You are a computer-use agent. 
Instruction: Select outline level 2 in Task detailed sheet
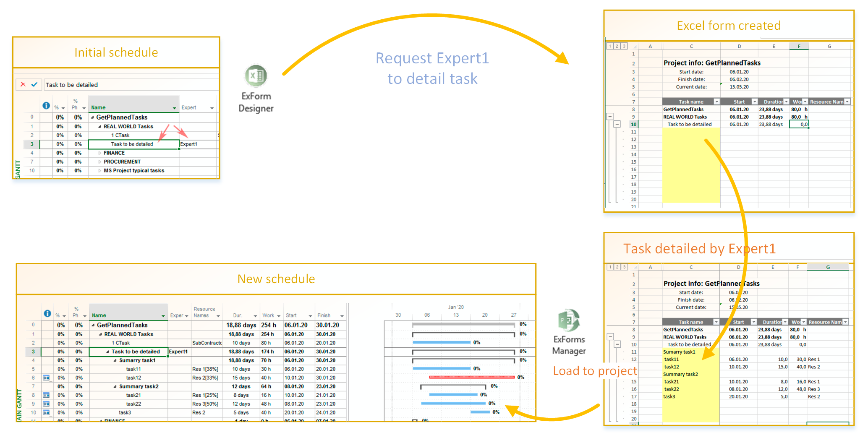click(617, 267)
